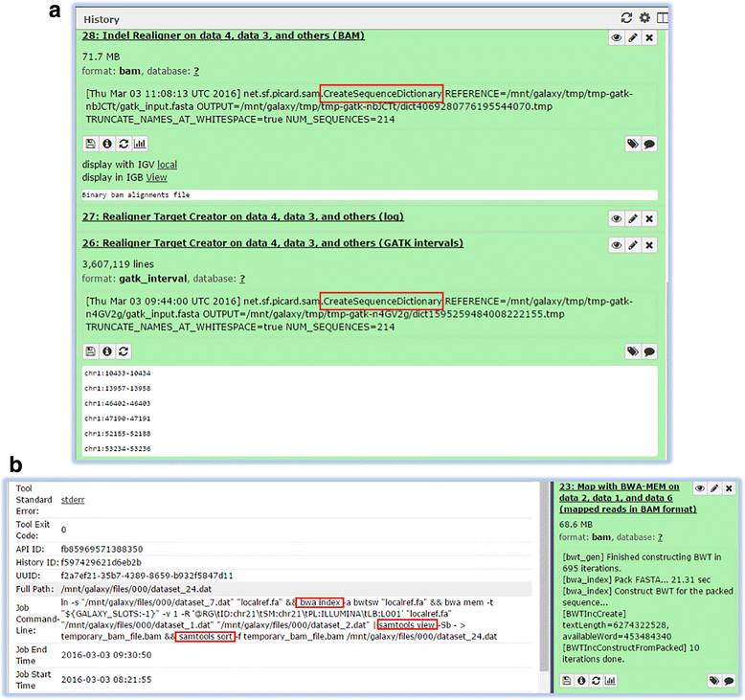The image size is (745, 700).
Task: Click the 'Binary bam alignments file' peek text
Action: [136, 194]
